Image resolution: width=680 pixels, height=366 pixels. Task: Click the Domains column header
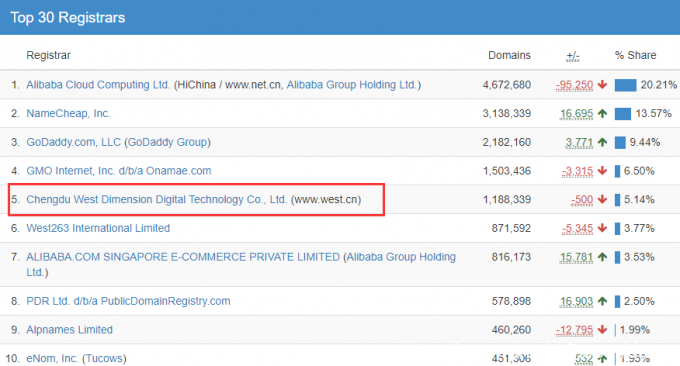tap(510, 56)
